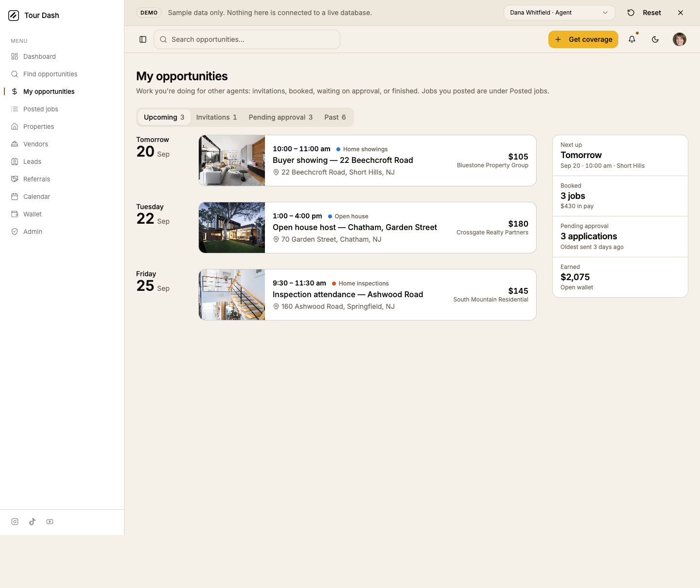Click the Home inspections tag
This screenshot has width=700, height=588.
pos(360,284)
